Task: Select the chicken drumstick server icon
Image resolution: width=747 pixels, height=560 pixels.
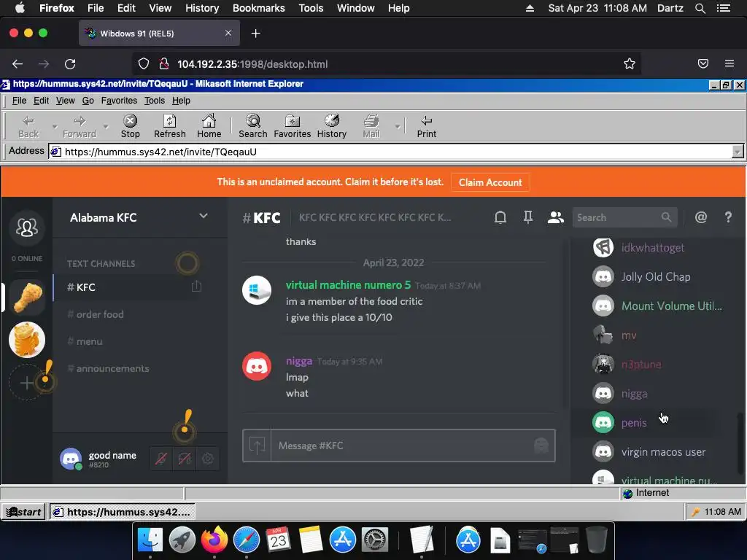Action: (27, 297)
